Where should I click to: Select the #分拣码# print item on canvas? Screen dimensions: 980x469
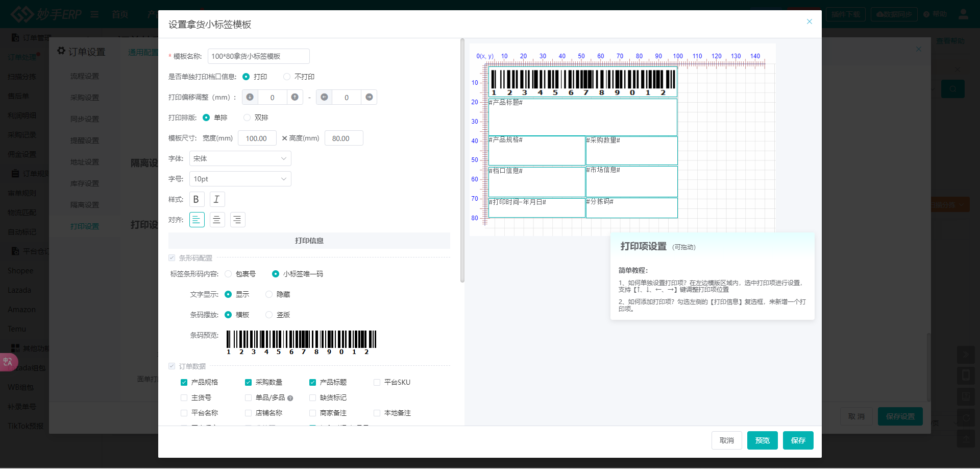pos(631,207)
